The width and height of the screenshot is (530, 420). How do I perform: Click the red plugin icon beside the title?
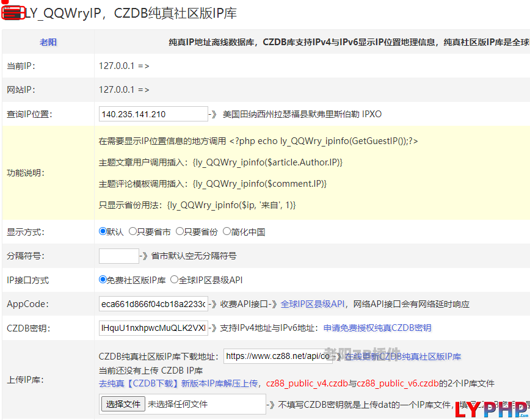(x=13, y=13)
